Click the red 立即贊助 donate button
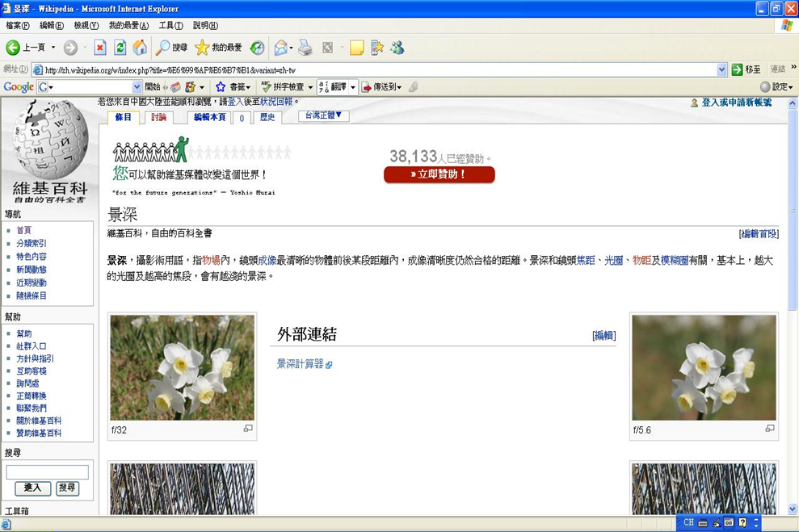The image size is (799, 532). click(x=439, y=174)
